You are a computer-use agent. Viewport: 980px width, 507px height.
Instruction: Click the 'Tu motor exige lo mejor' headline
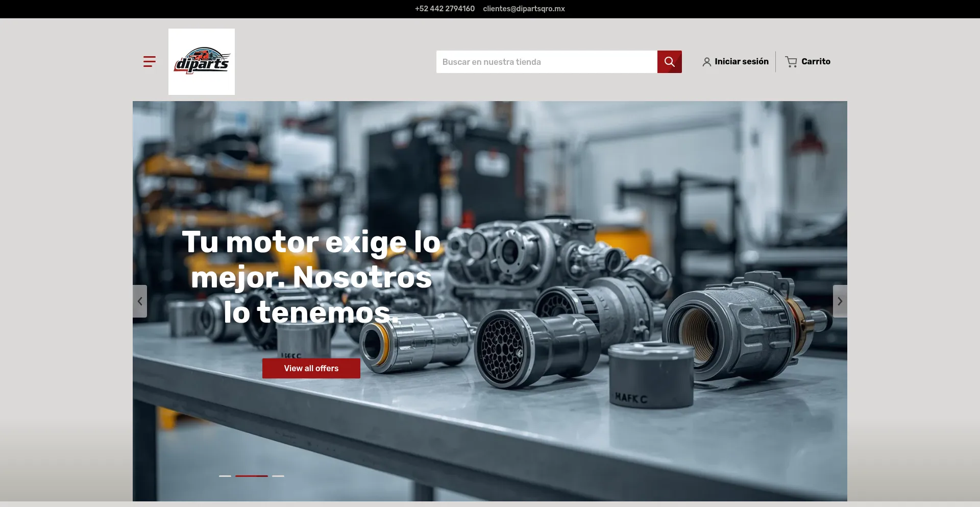click(311, 277)
